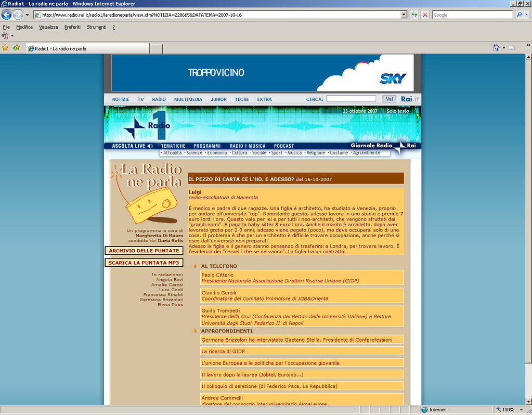Open a new blank tab
The image size is (532, 415).
pos(157,48)
